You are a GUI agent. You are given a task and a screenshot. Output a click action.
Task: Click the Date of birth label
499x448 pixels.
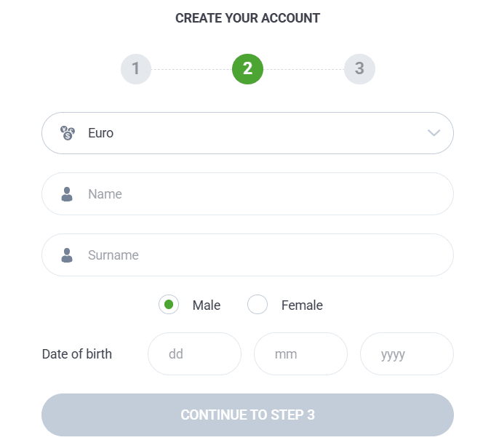77,354
